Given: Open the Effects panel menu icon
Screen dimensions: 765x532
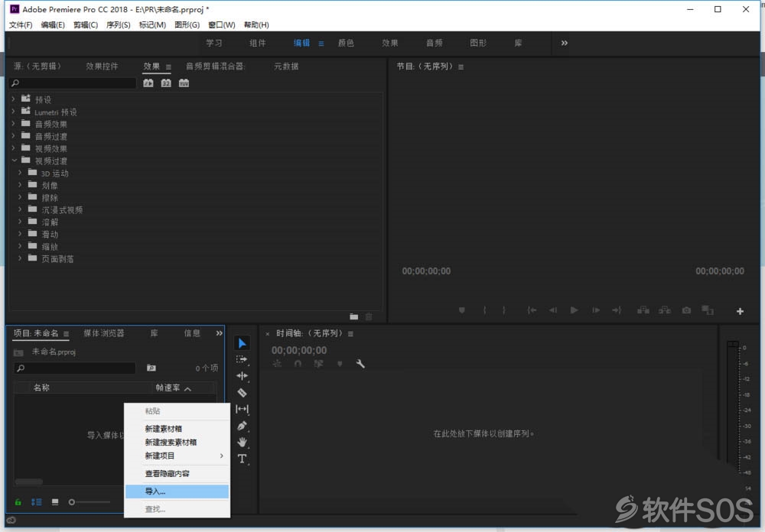Looking at the screenshot, I should pos(168,66).
